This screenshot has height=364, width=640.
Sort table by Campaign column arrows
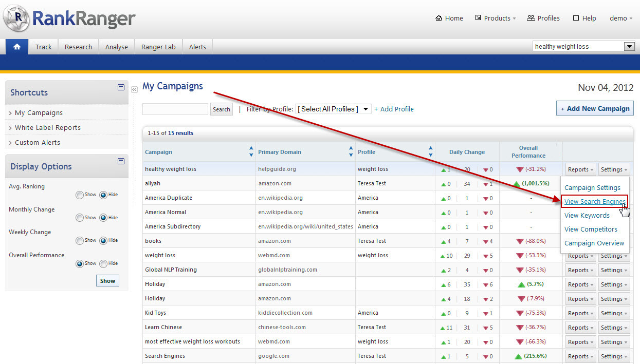pos(251,152)
